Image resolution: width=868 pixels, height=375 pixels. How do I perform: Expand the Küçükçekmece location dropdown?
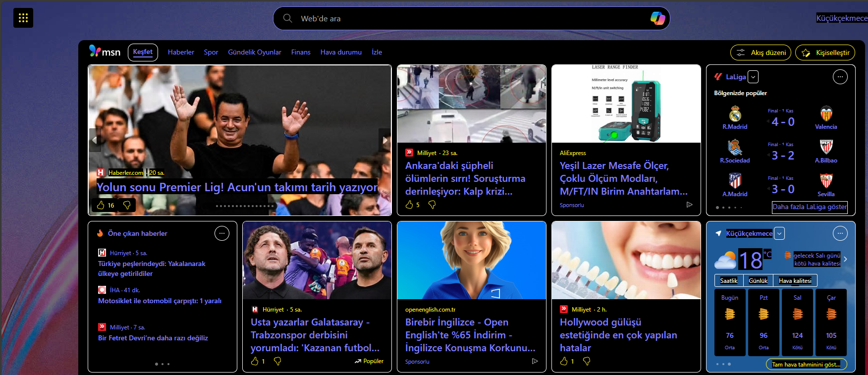(780, 233)
